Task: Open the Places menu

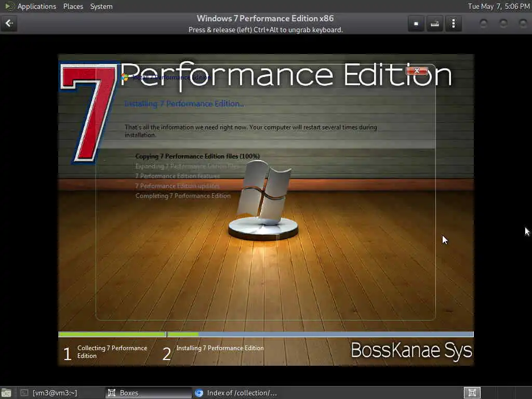Action: (73, 6)
